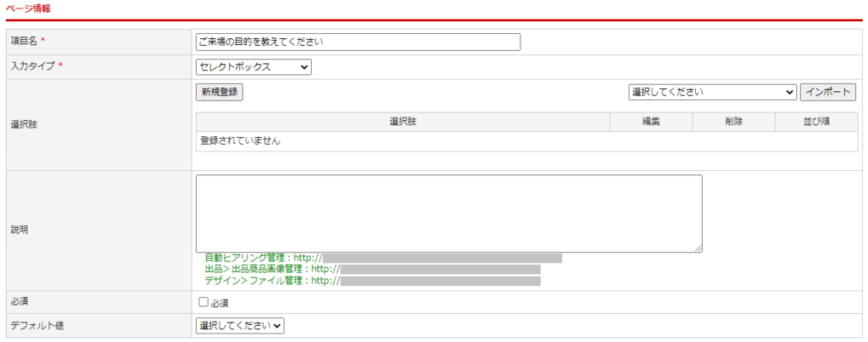The width and height of the screenshot is (868, 342).
Task: Open the デフォルト値 dropdown
Action: point(240,325)
